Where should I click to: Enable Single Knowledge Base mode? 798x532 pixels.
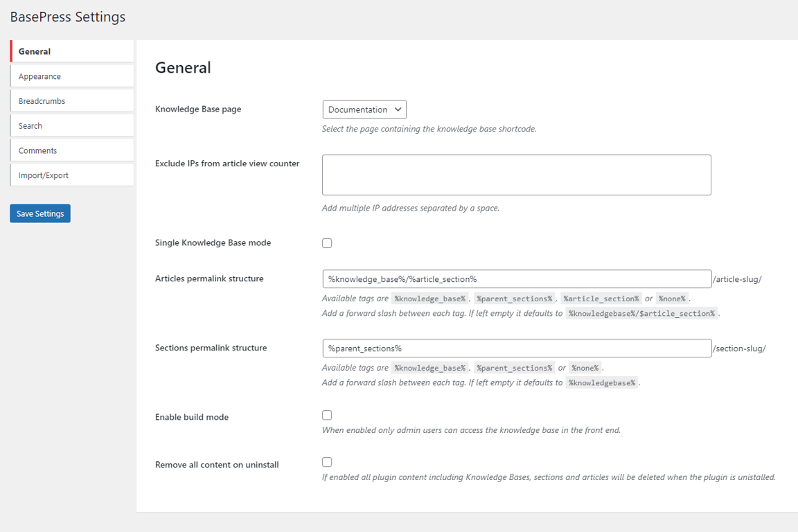point(326,242)
